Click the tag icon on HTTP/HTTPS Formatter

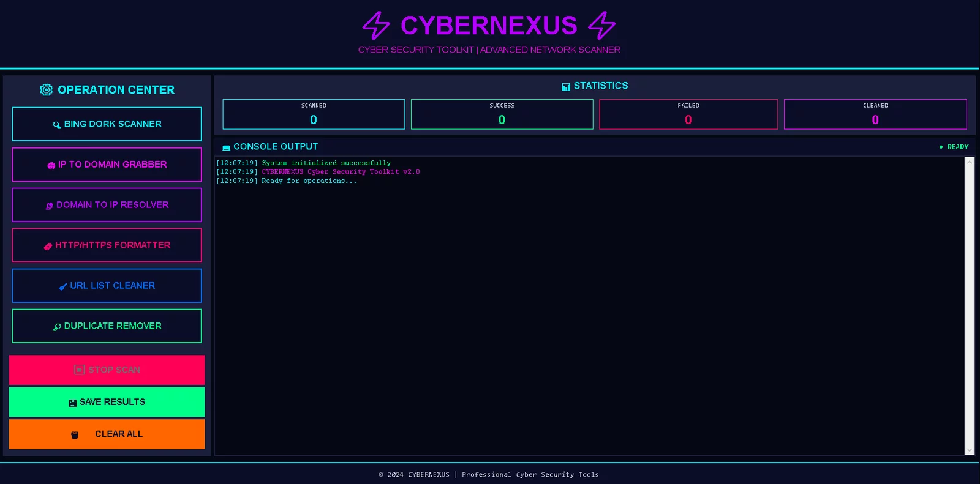[x=48, y=246]
